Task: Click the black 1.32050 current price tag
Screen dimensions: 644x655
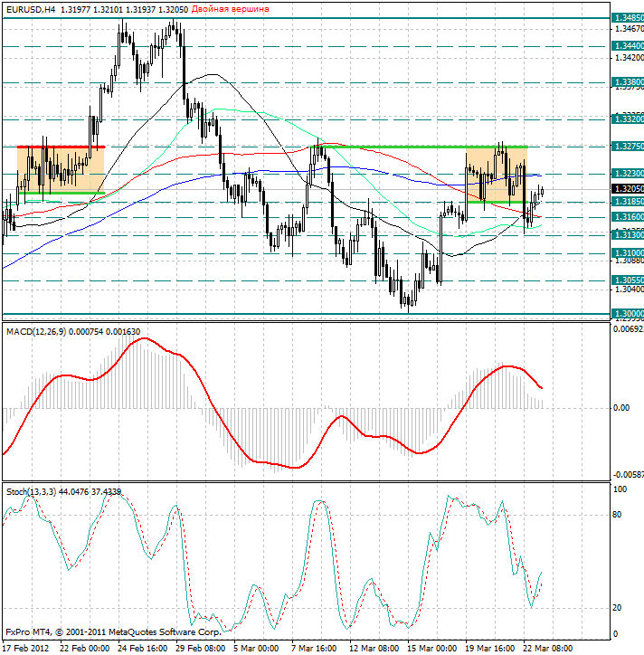Action: [x=628, y=189]
